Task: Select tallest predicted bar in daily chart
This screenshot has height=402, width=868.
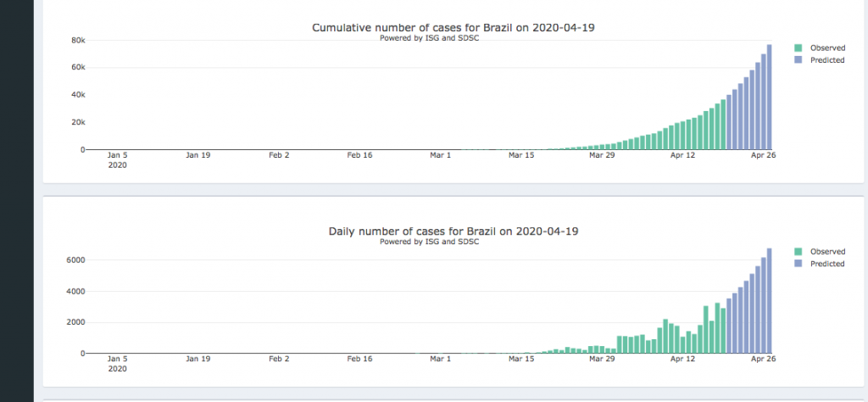Action: pos(769,300)
